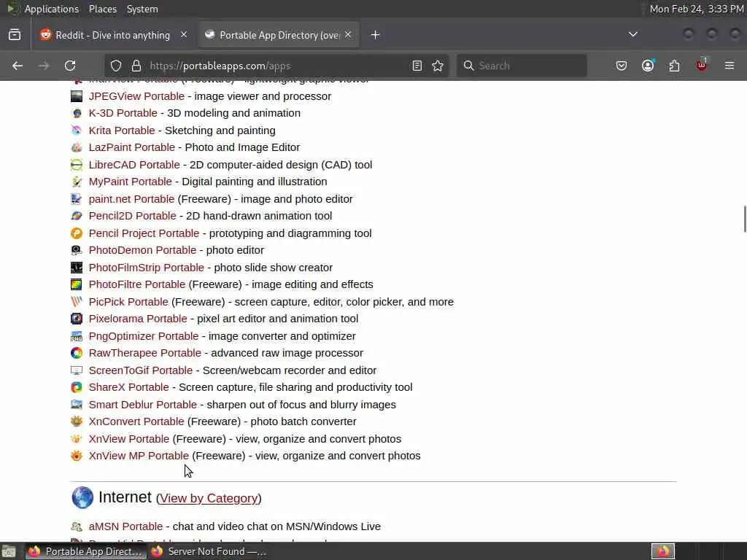This screenshot has width=747, height=560.
Task: Open the View by Category link
Action: point(209,498)
